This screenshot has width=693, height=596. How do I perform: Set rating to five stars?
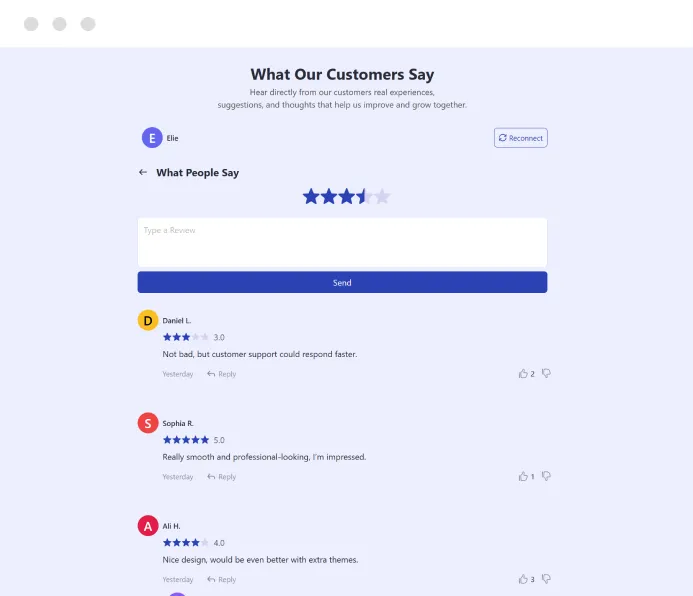(x=382, y=197)
